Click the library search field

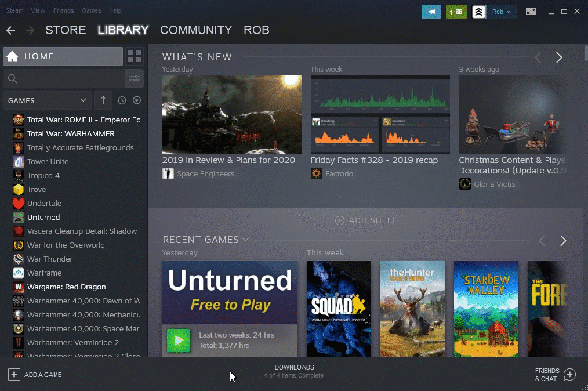point(64,78)
